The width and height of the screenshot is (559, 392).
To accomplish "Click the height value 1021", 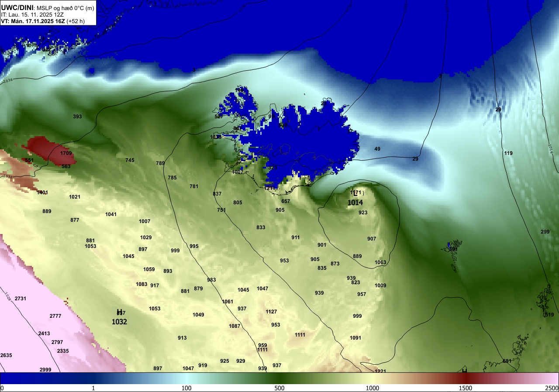I will [x=75, y=197].
